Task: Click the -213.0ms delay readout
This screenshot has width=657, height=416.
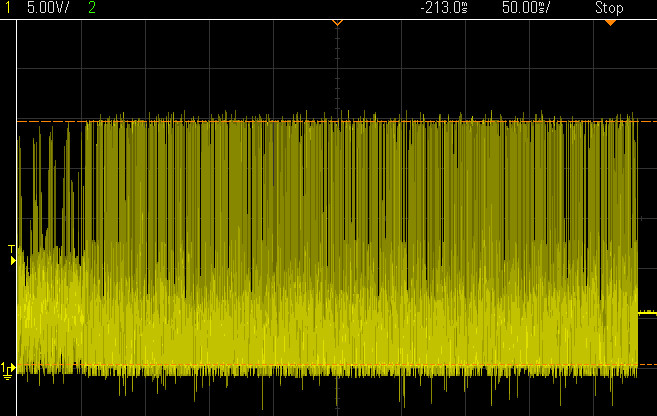Action: pyautogui.click(x=444, y=8)
